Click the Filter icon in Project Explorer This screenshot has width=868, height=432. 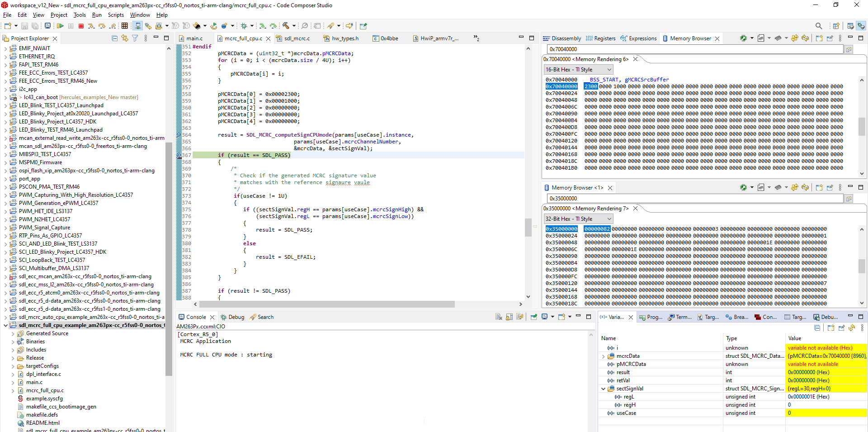coord(135,38)
